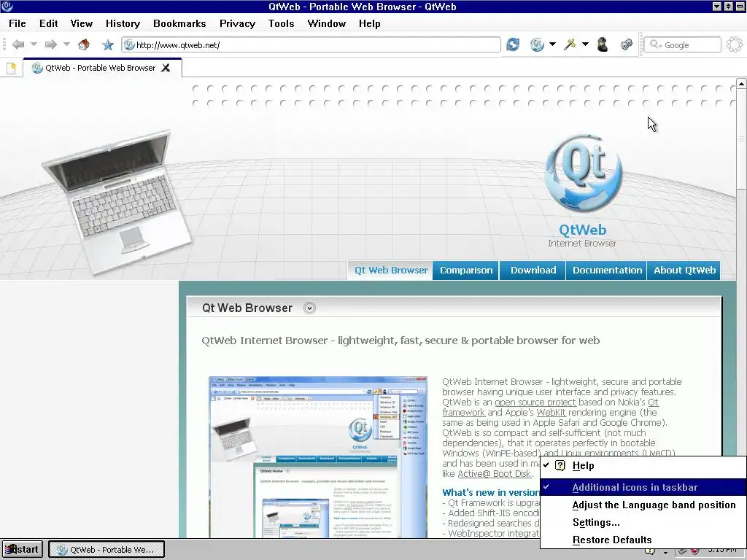Open the Help menu in menu bar
747x560 pixels.
(370, 23)
